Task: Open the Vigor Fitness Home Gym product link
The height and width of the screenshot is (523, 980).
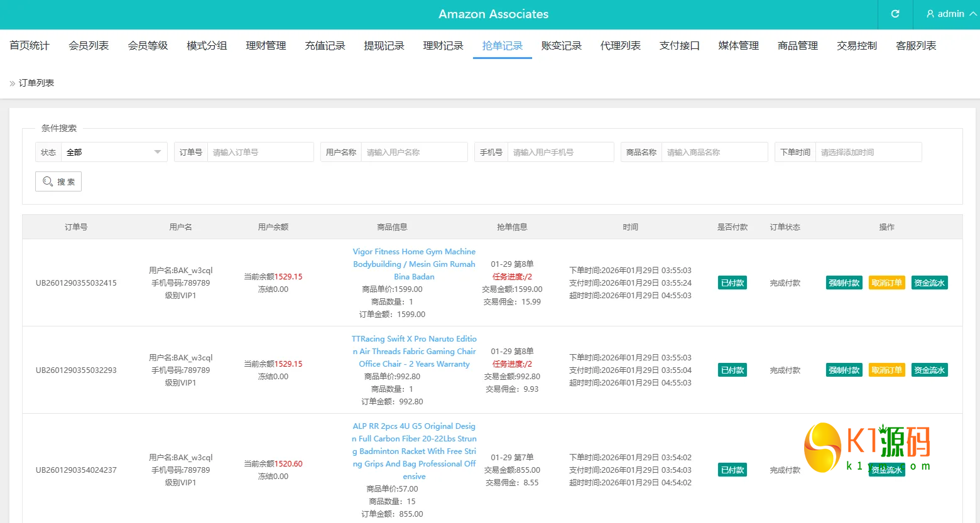Action: pyautogui.click(x=414, y=264)
